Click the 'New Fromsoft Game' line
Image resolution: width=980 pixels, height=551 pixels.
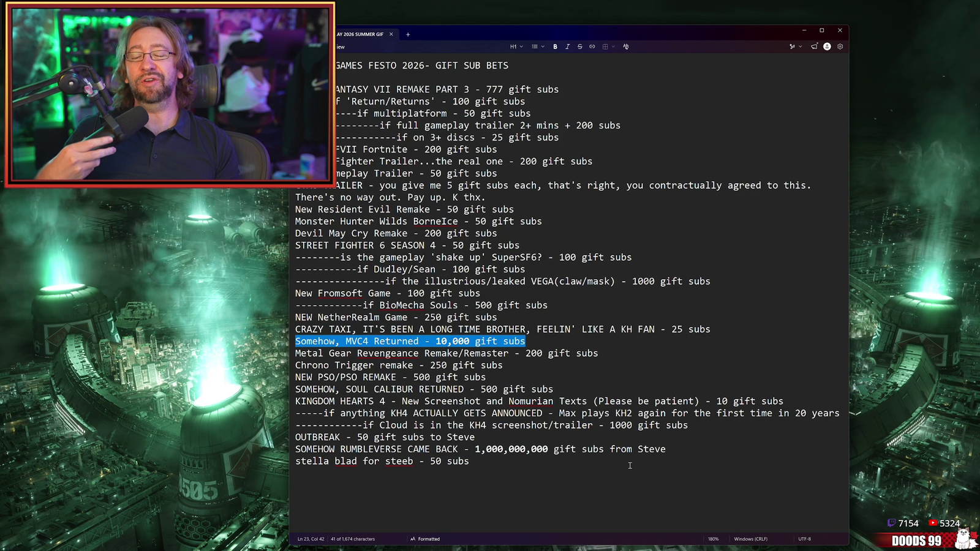[388, 293]
